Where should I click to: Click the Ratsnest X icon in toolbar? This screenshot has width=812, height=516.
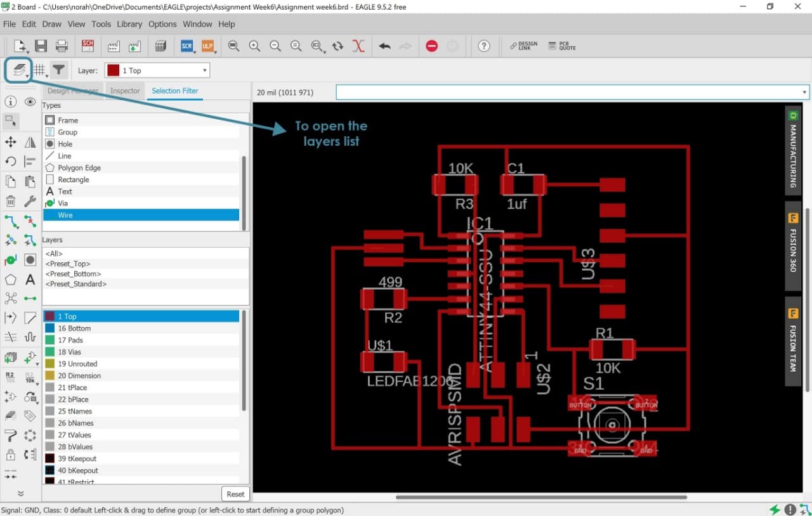click(358, 46)
